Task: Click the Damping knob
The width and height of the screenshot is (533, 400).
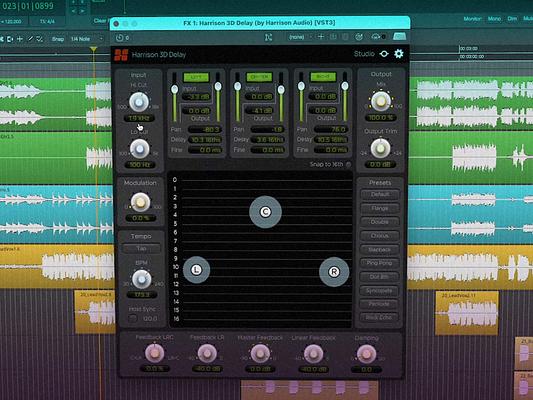Action: [366, 354]
